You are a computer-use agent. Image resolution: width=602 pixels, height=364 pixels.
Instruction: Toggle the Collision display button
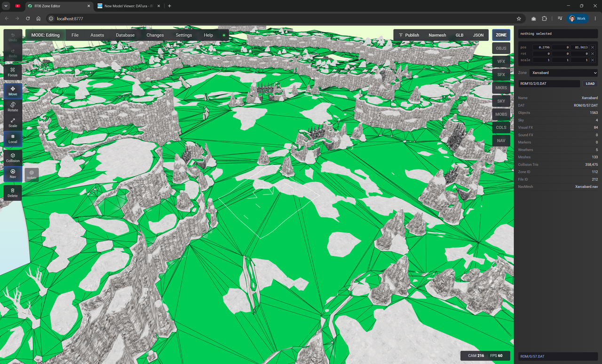pos(13,158)
